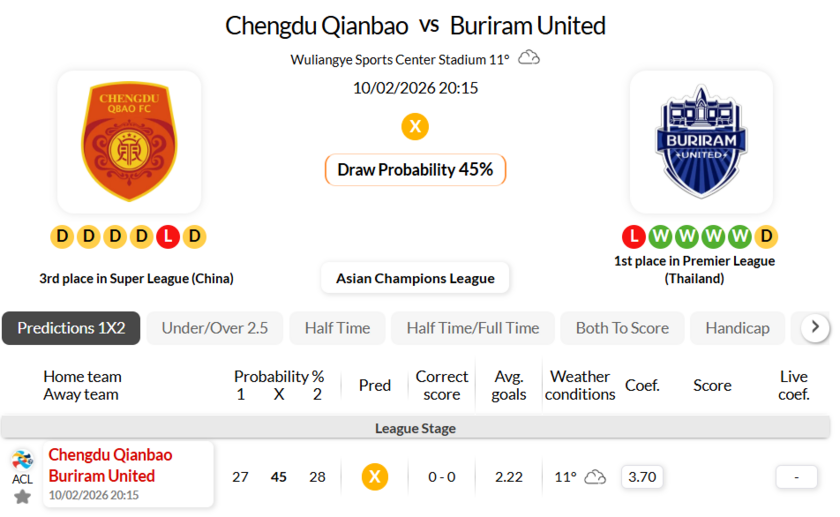Switch to the Under/Over 2.5 tab
840x517 pixels.
coord(215,328)
